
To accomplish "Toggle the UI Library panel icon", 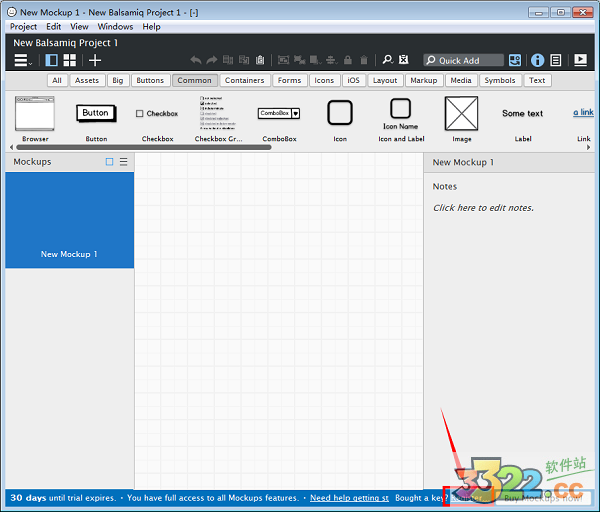I will coord(515,60).
